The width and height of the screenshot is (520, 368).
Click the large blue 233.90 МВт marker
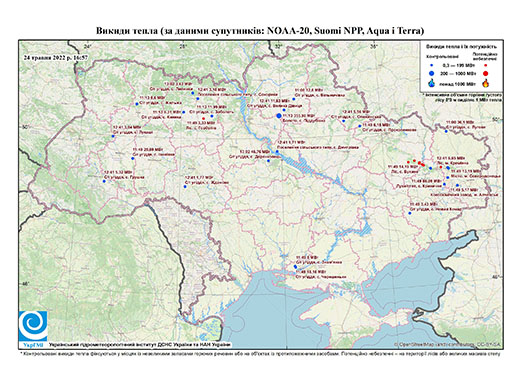point(279,116)
